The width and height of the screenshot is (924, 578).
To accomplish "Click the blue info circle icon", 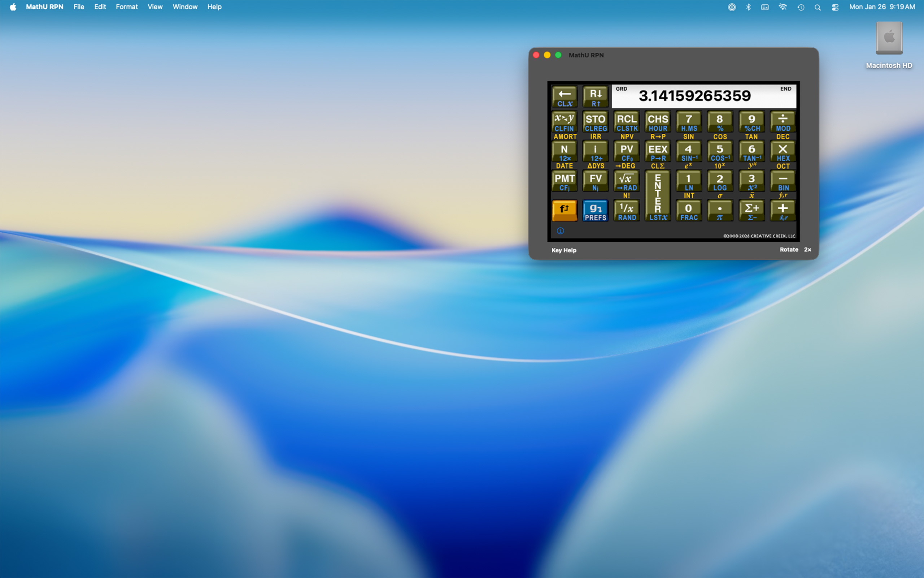I will [x=560, y=231].
